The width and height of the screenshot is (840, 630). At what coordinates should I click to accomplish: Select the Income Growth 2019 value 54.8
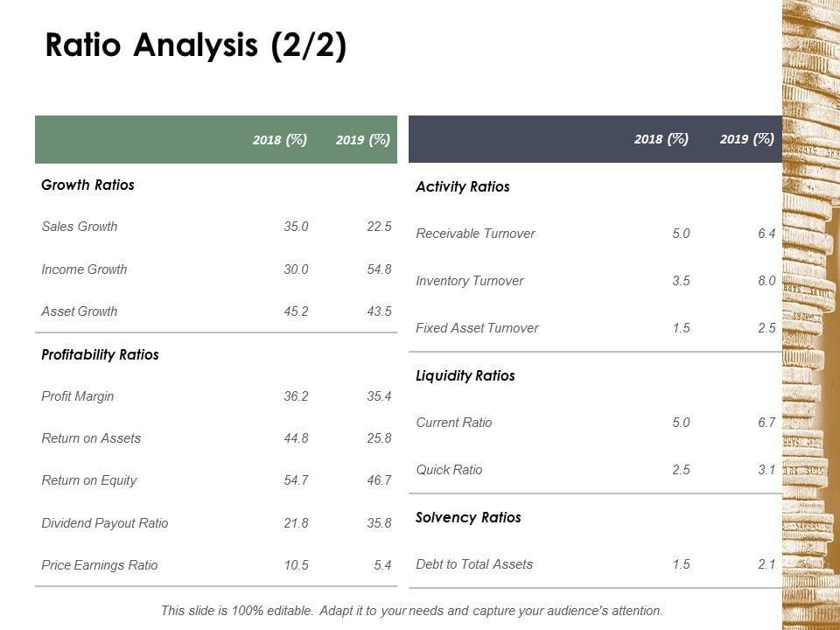pyautogui.click(x=379, y=269)
